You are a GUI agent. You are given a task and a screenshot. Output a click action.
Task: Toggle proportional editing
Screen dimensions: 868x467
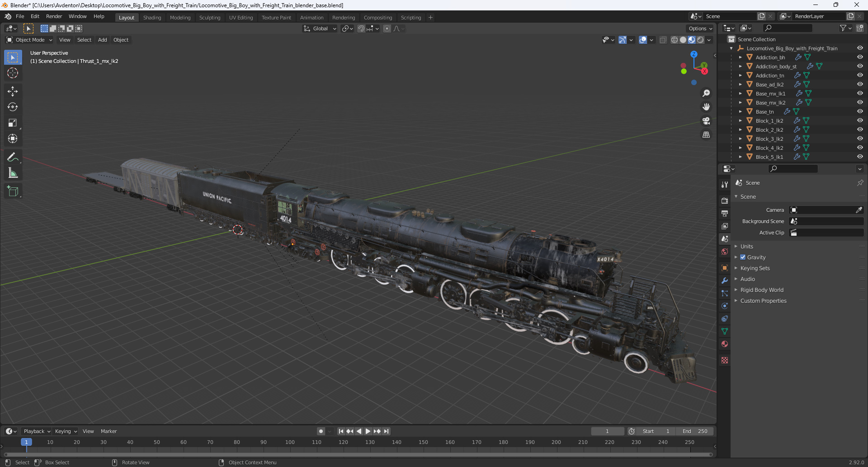[387, 29]
